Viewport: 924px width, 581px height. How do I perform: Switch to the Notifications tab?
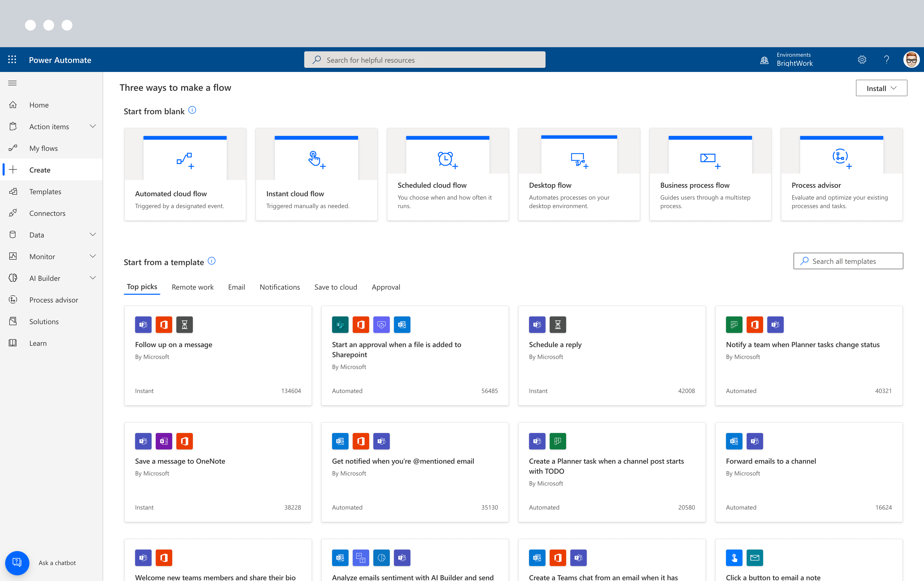pyautogui.click(x=280, y=287)
